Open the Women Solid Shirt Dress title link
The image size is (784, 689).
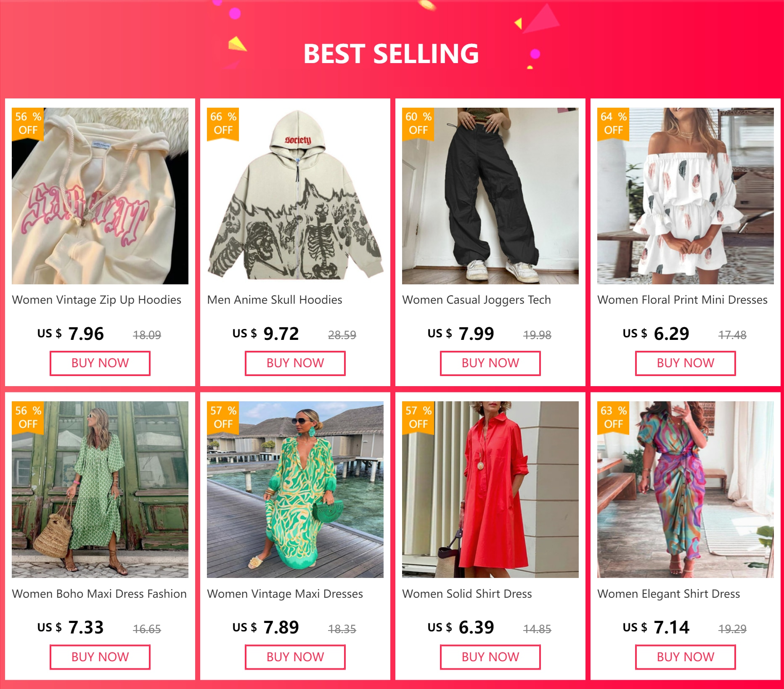pos(467,594)
